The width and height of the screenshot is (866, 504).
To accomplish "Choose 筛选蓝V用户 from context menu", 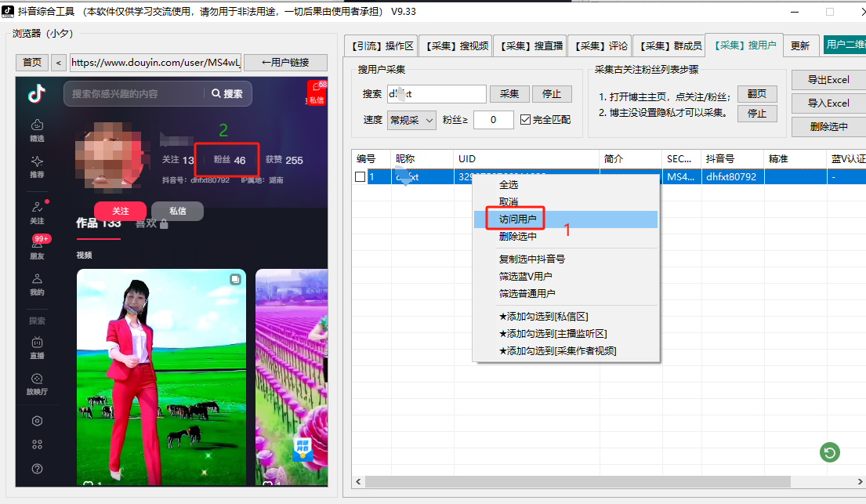I will pyautogui.click(x=527, y=276).
